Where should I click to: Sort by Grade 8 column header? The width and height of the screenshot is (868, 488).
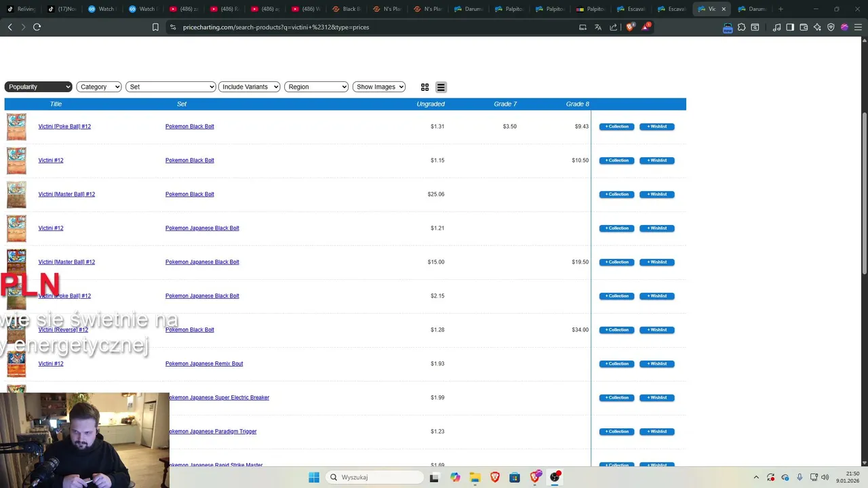point(578,104)
